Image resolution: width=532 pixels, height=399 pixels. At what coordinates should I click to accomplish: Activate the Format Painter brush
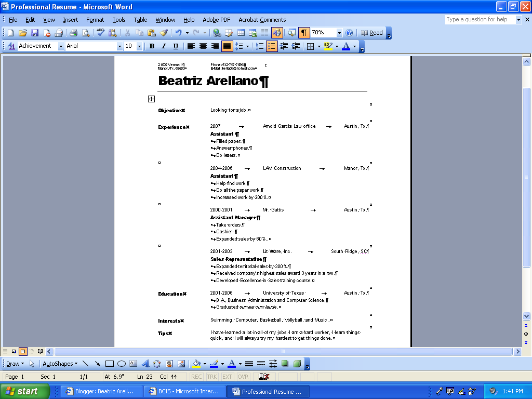[164, 33]
